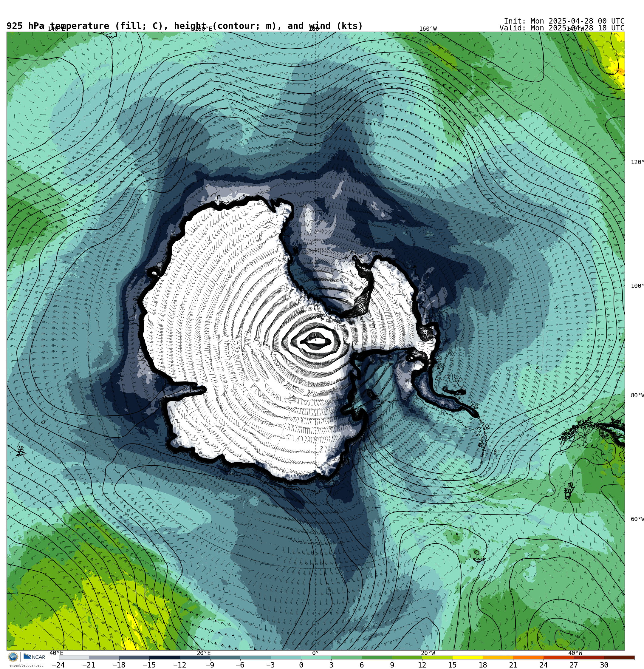Click the 21 colorbar tick label

513,665
